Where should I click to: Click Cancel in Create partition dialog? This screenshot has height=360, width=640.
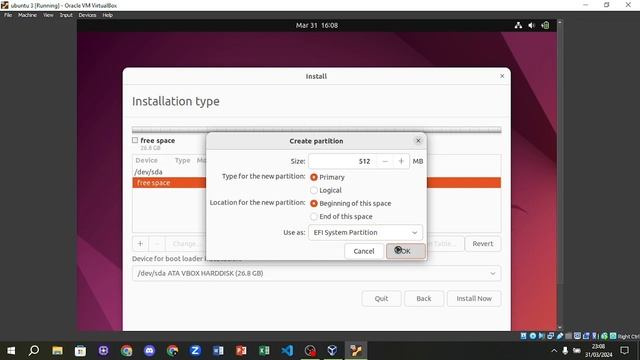364,251
